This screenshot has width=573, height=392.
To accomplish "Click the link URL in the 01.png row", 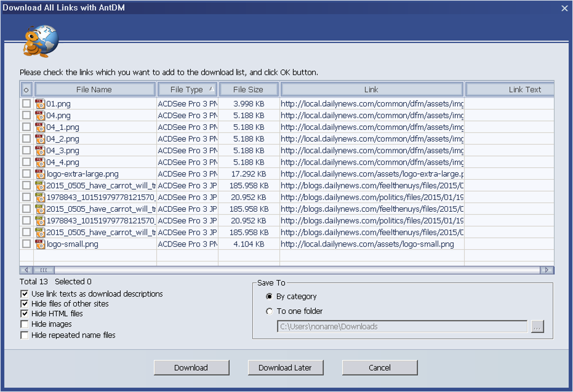I will (x=372, y=104).
